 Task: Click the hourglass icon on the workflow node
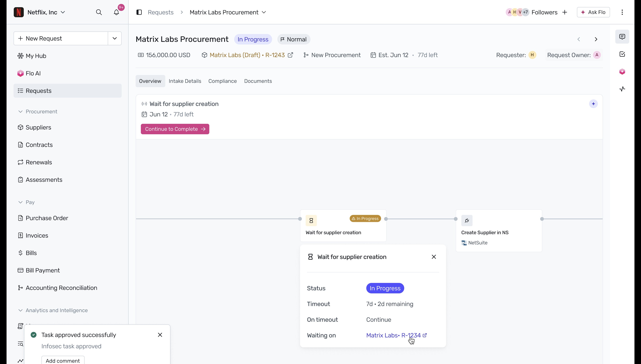(311, 221)
